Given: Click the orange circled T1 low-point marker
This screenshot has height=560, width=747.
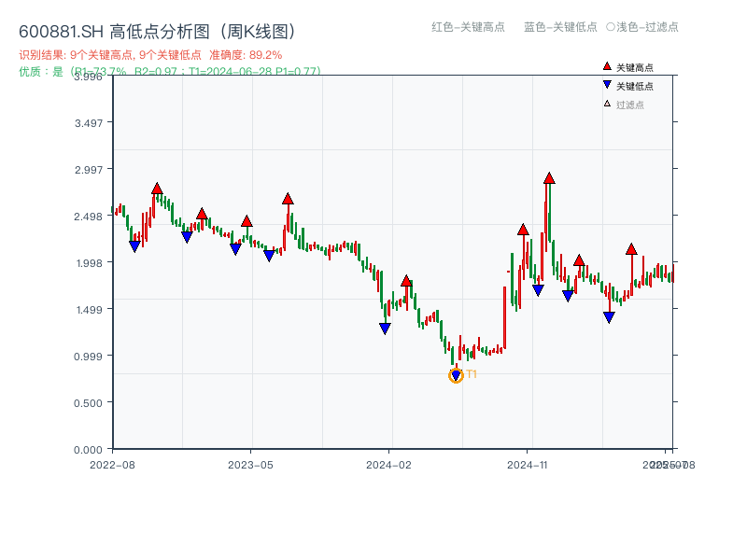Looking at the screenshot, I should (456, 375).
